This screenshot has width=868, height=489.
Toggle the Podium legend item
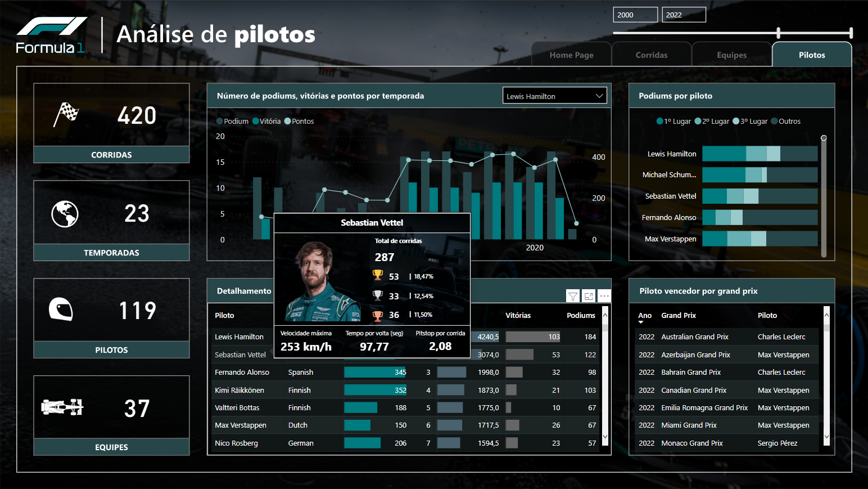[x=232, y=121]
